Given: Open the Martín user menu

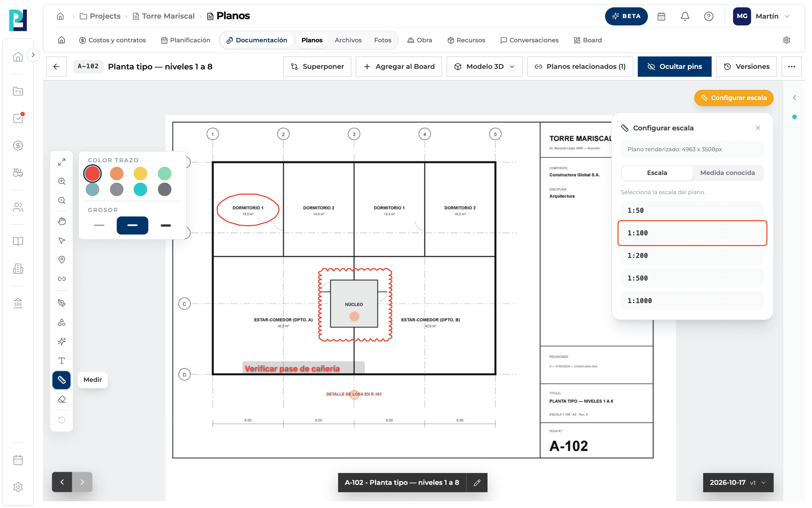Looking at the screenshot, I should click(761, 16).
